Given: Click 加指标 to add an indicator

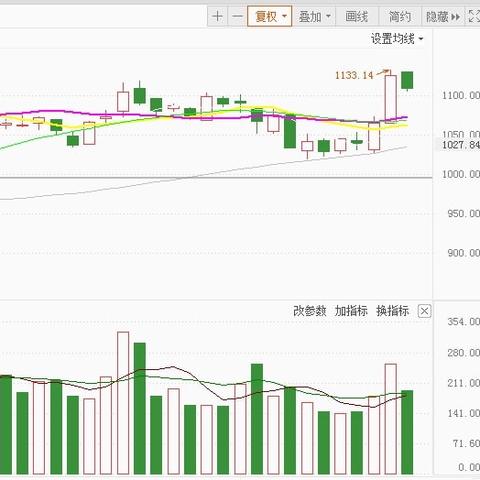Looking at the screenshot, I should [351, 311].
